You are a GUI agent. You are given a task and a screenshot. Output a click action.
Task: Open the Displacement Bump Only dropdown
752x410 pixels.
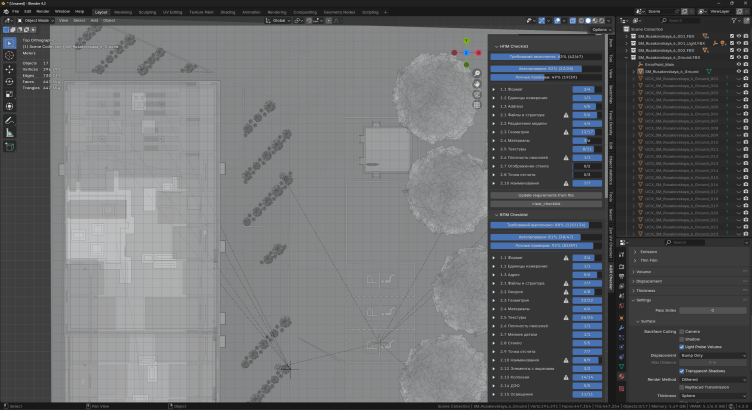[x=713, y=355]
